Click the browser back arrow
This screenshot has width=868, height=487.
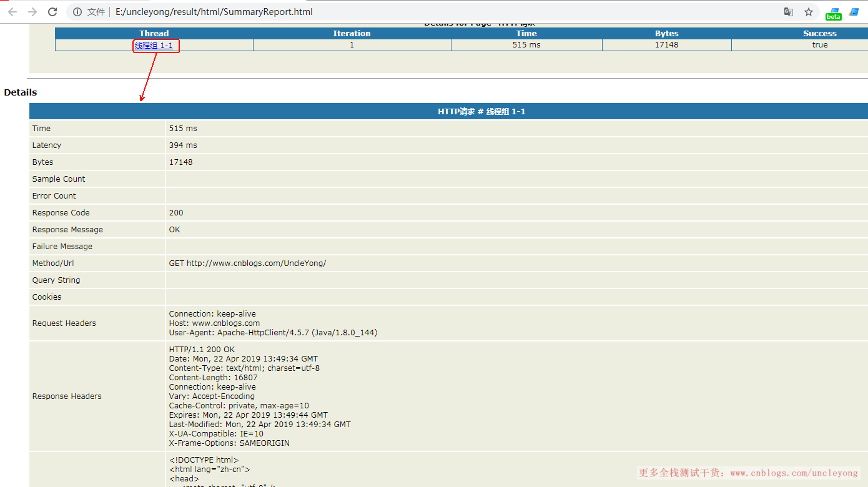click(12, 12)
